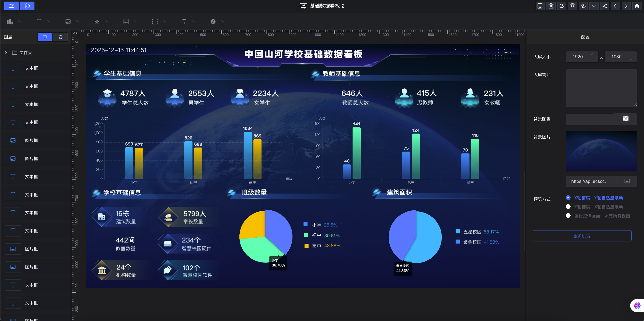Open dropdown arrow beside the info icon
Screen dimensions: 644x321
coord(222,21)
